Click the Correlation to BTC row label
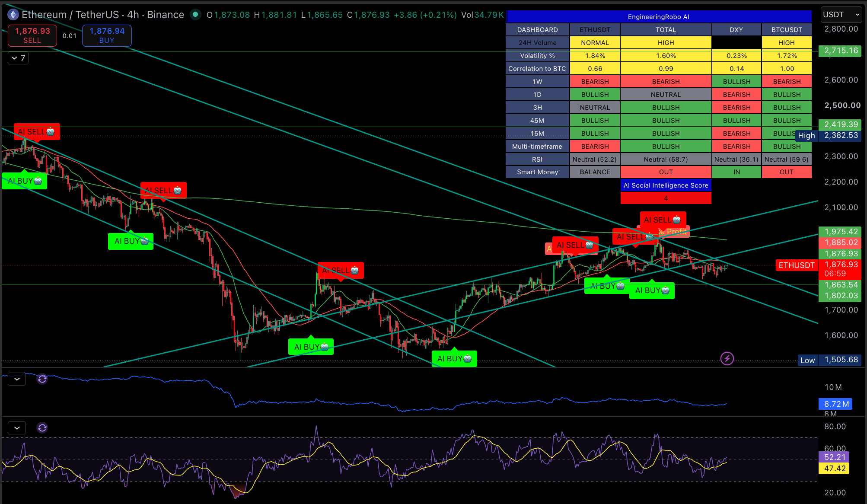 [x=538, y=69]
